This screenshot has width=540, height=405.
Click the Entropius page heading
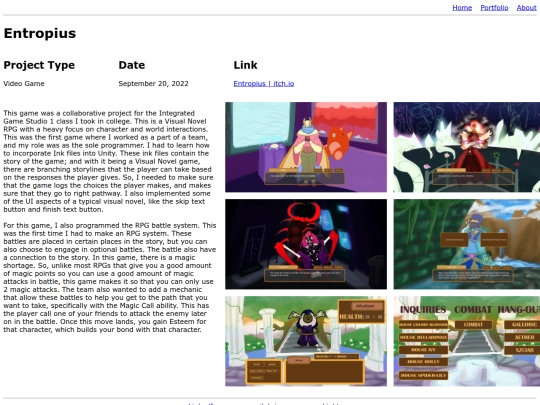[x=40, y=33]
